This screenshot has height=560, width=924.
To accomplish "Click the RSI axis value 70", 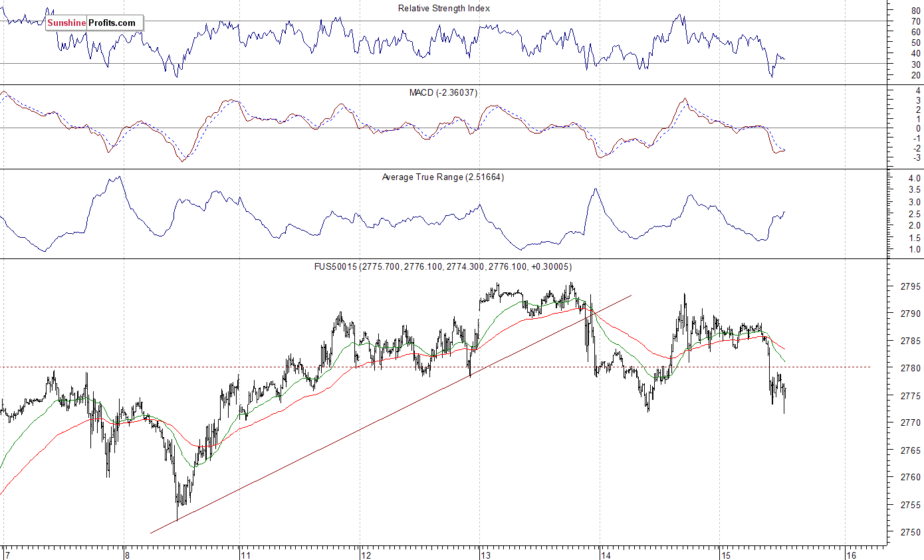I will (915, 21).
